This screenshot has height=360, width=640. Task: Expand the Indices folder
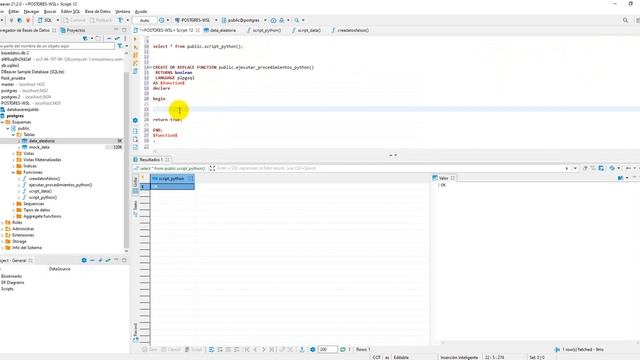pos(13,166)
